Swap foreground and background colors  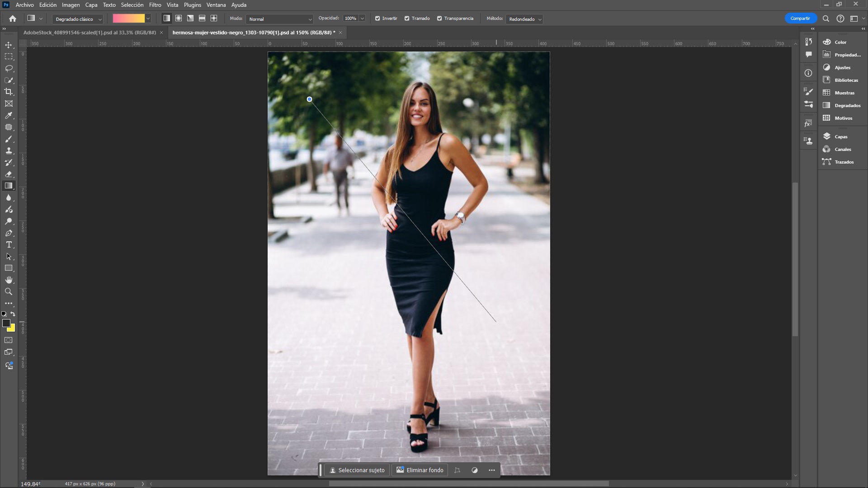click(x=13, y=314)
